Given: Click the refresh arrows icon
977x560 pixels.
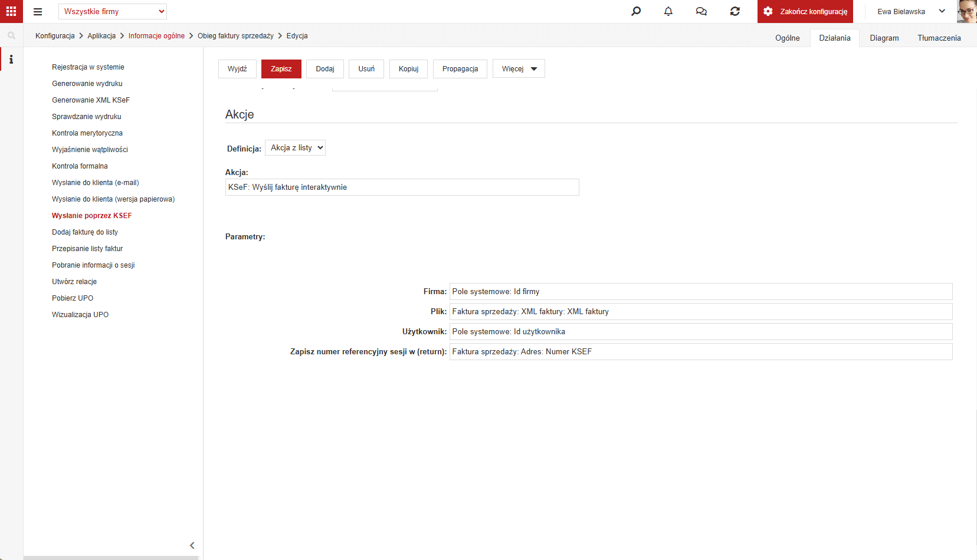Looking at the screenshot, I should pos(735,11).
